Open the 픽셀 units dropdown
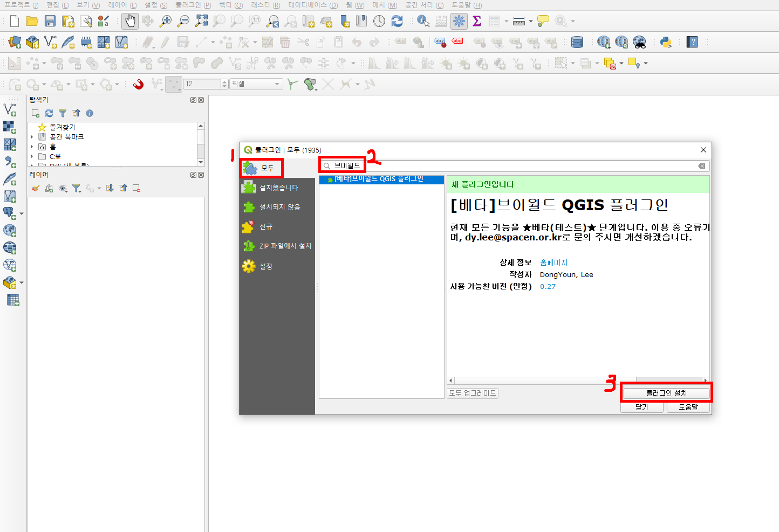779x532 pixels. pyautogui.click(x=257, y=84)
